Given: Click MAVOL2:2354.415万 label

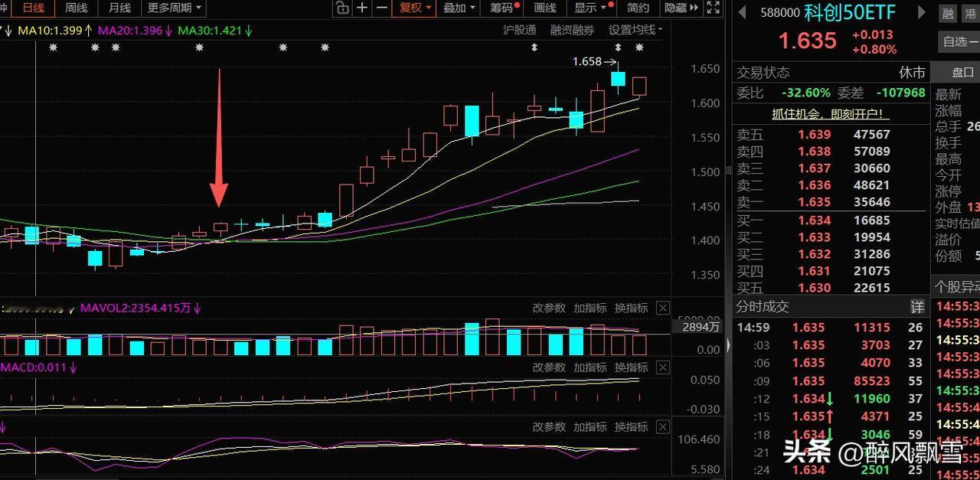Looking at the screenshot, I should coord(141,308).
